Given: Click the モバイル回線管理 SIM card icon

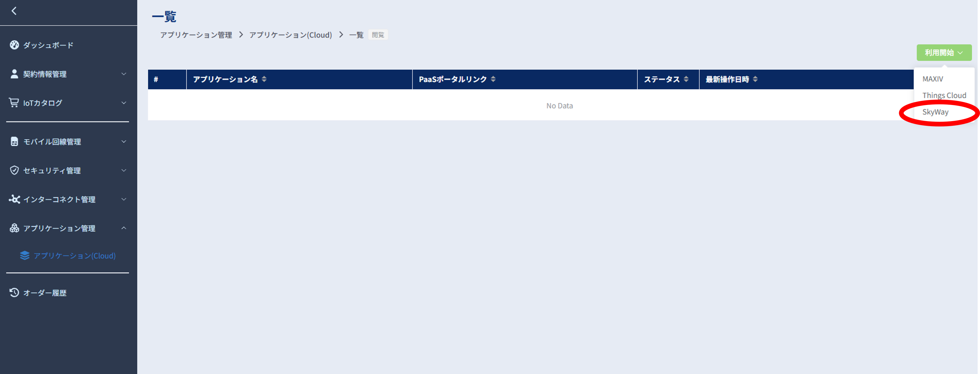Looking at the screenshot, I should 14,141.
